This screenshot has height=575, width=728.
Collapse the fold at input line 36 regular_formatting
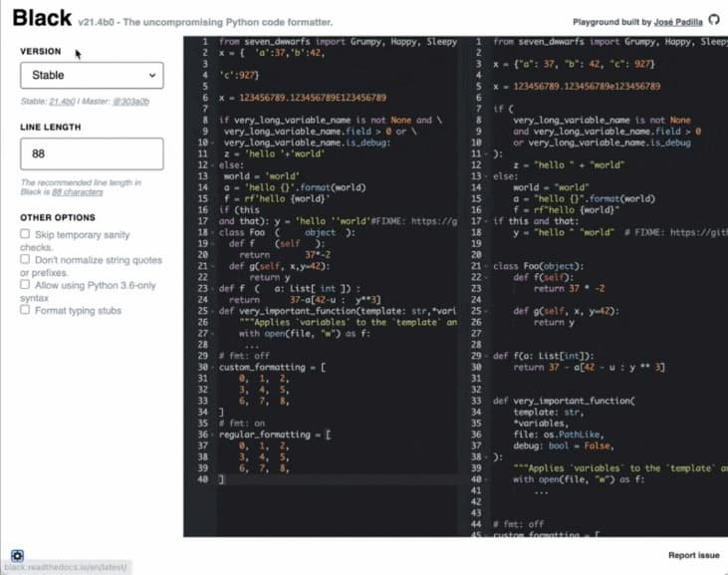[213, 434]
